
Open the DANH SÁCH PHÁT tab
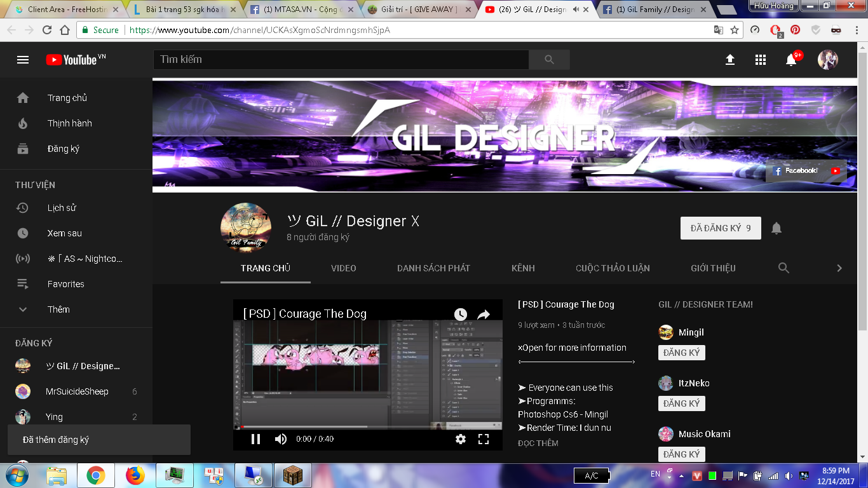pos(434,268)
